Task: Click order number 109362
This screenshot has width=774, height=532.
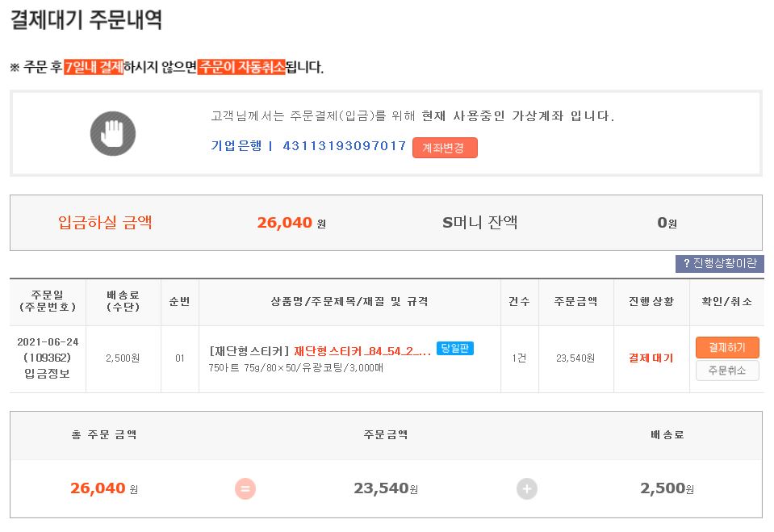Action: (48, 357)
